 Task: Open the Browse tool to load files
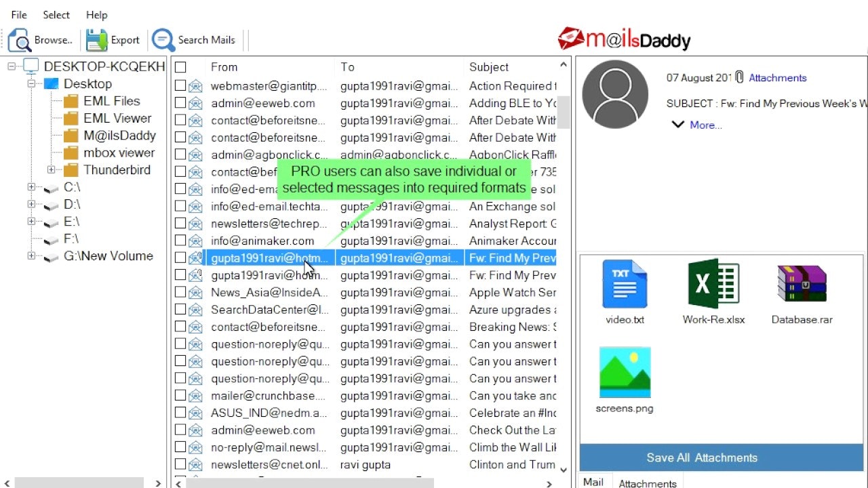(x=42, y=39)
